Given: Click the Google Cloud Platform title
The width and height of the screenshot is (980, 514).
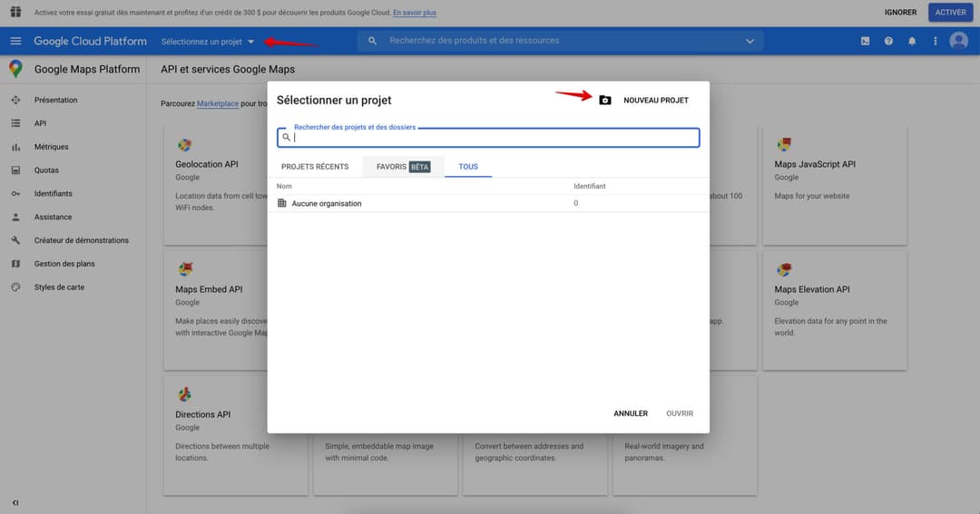Looking at the screenshot, I should click(x=90, y=41).
